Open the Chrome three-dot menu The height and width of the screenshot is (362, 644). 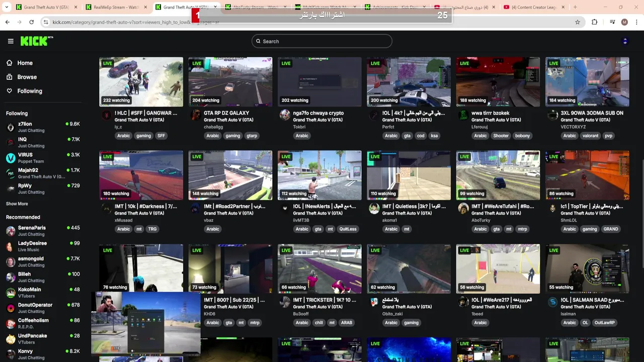click(x=636, y=22)
